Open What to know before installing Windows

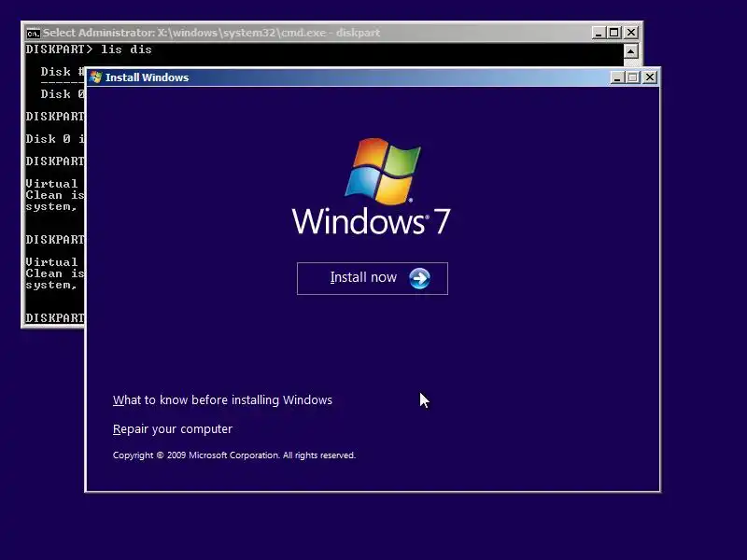(x=222, y=400)
